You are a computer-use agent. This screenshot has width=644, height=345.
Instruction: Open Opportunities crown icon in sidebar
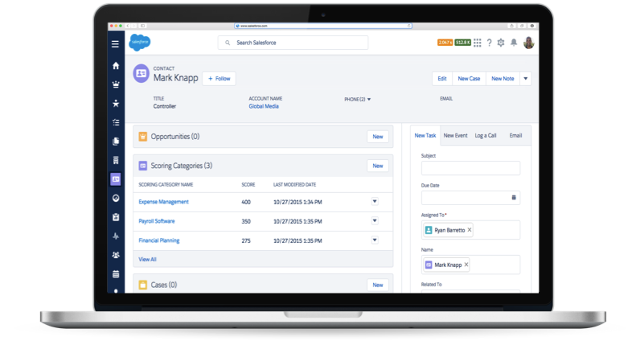pos(116,84)
